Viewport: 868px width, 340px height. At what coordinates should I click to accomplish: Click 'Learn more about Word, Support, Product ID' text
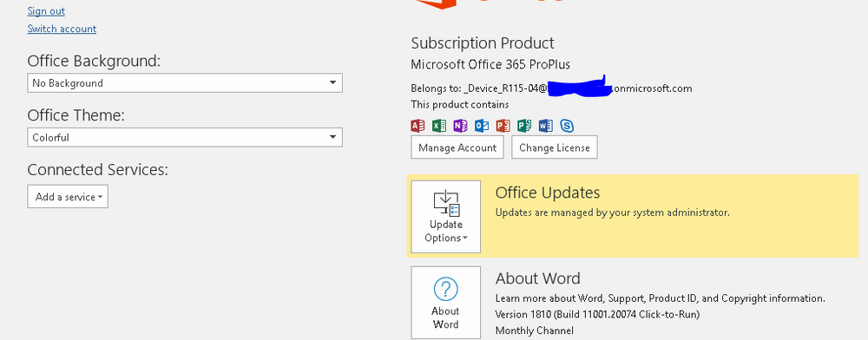[x=661, y=298]
